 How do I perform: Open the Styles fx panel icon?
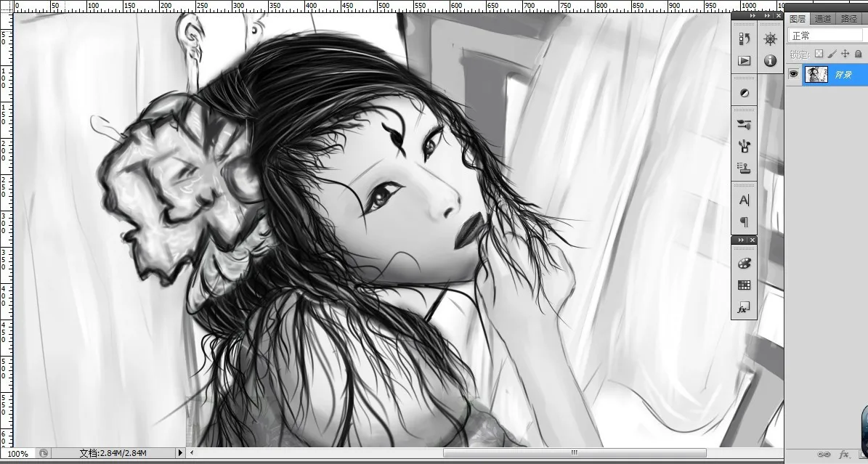744,308
